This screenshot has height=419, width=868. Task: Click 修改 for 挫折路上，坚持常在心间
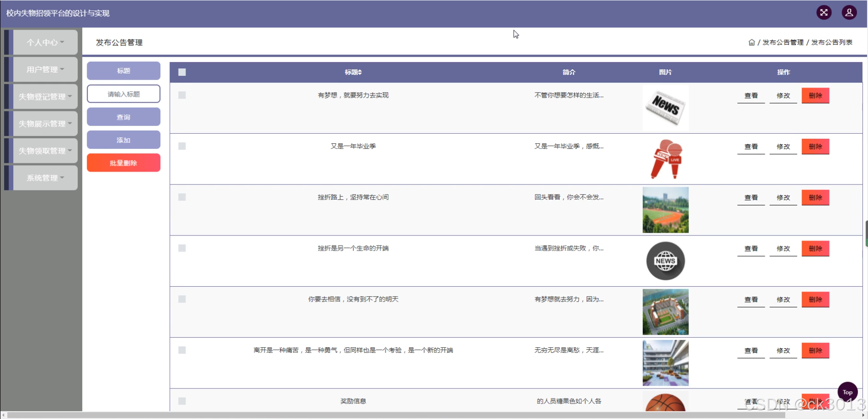(783, 198)
